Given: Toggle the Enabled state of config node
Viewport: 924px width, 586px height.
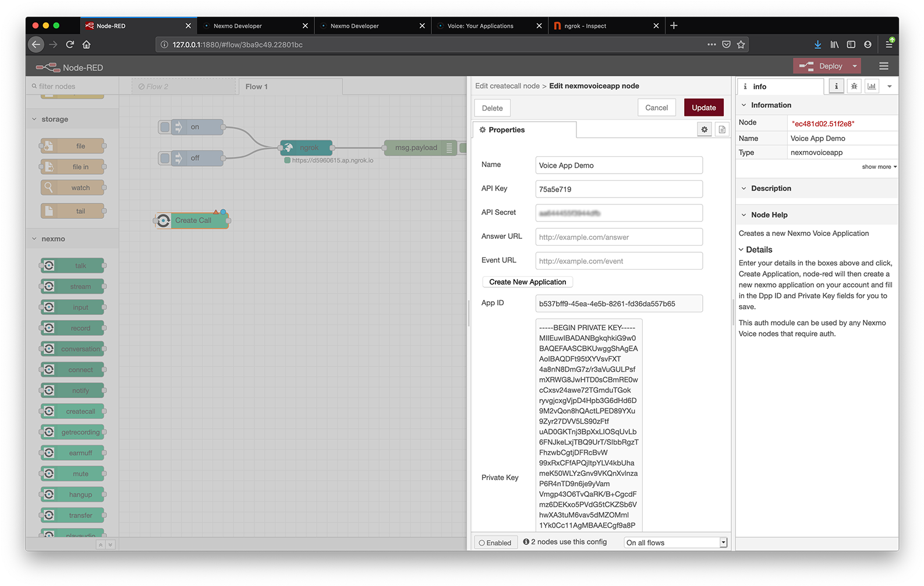Looking at the screenshot, I should point(495,542).
